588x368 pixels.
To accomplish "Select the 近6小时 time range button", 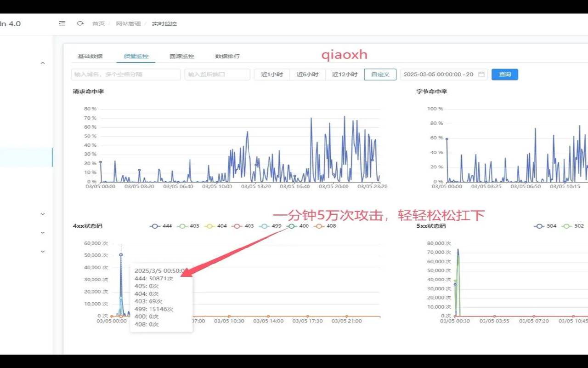I will [307, 75].
